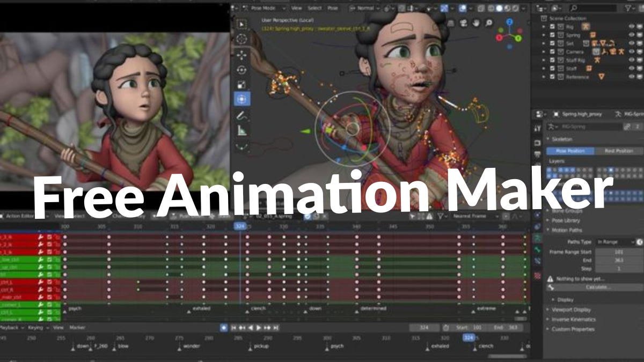Expand the Rig collection in outliner
The width and height of the screenshot is (644, 362).
tap(544, 26)
